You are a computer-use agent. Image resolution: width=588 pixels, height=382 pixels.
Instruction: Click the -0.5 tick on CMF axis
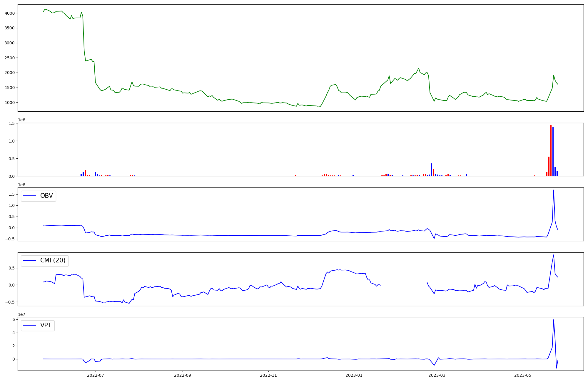10,302
